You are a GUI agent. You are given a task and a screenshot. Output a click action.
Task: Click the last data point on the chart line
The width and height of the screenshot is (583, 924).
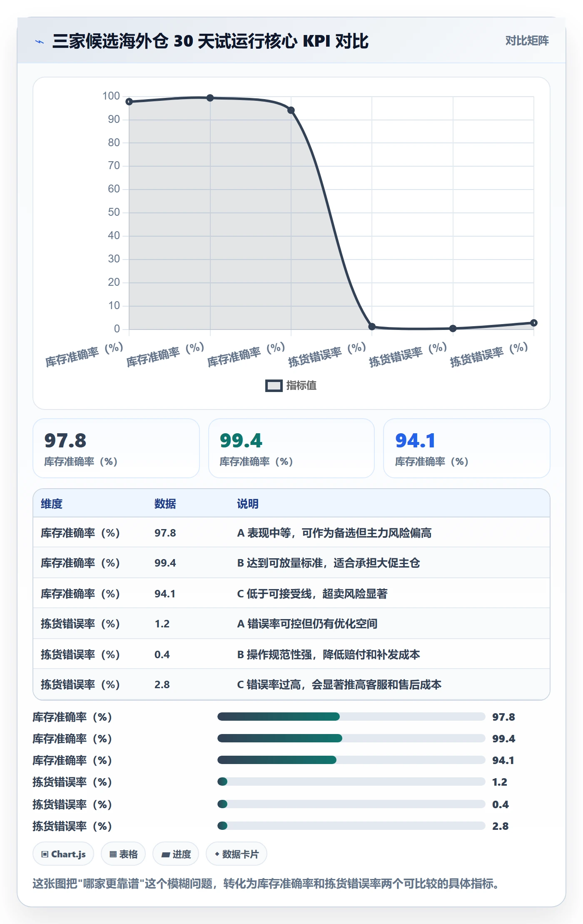(534, 323)
